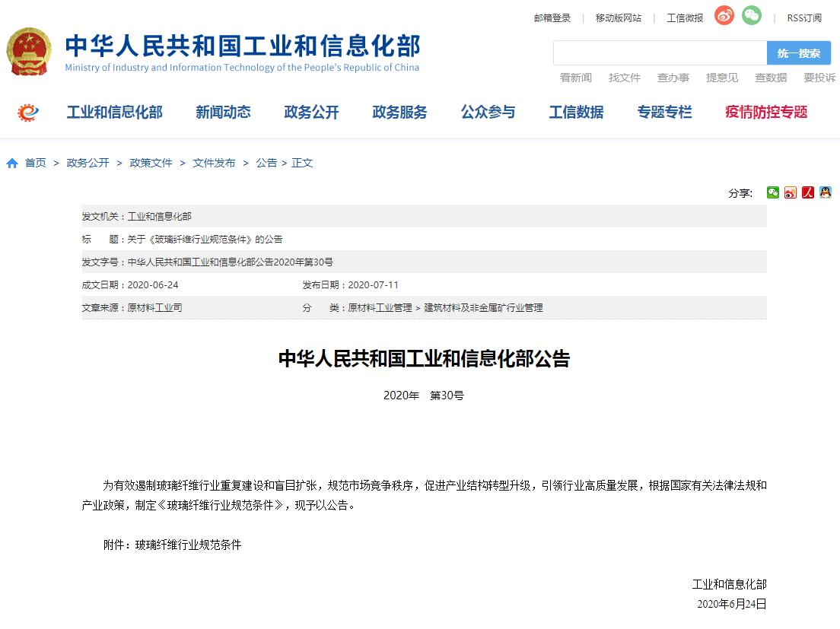Open the 新闻动态 navigation menu
This screenshot has height=629, width=840.
point(223,113)
